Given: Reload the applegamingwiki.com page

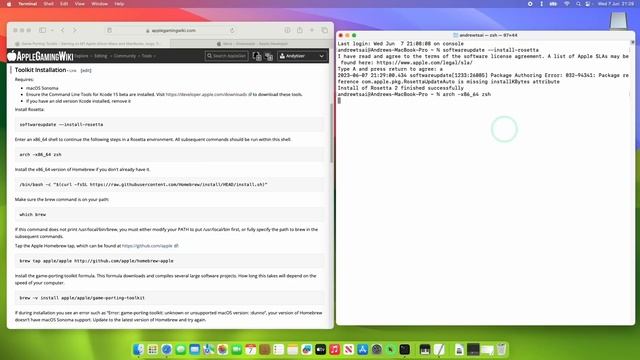Looking at the screenshot, I should point(232,31).
